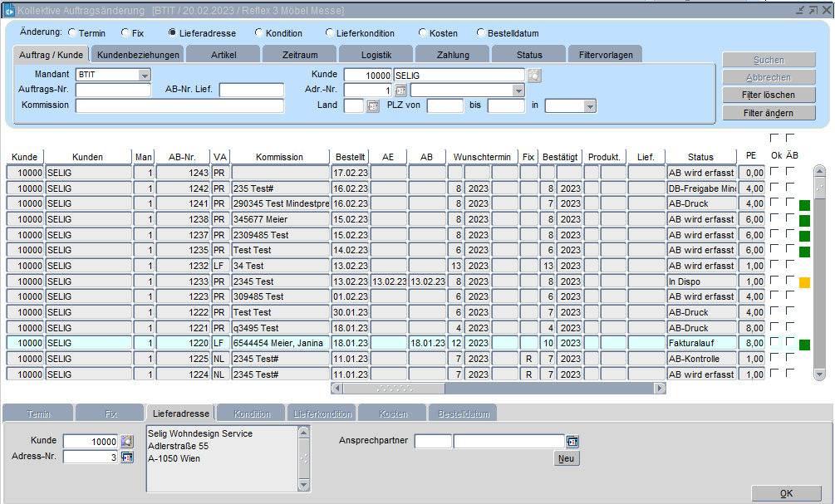The height and width of the screenshot is (504, 835).
Task: Expand the Mandant dropdown showing BTIT
Action: pos(144,75)
